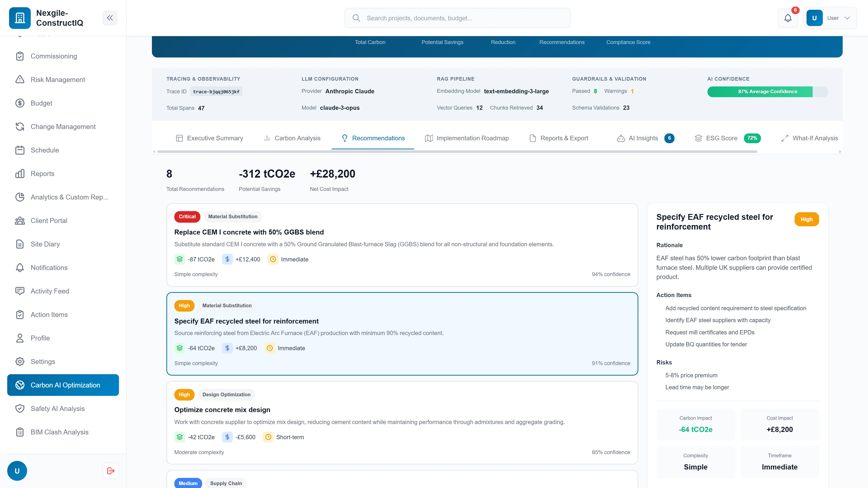This screenshot has height=488, width=868.
Task: Click the logout icon at sidebar bottom
Action: (111, 470)
